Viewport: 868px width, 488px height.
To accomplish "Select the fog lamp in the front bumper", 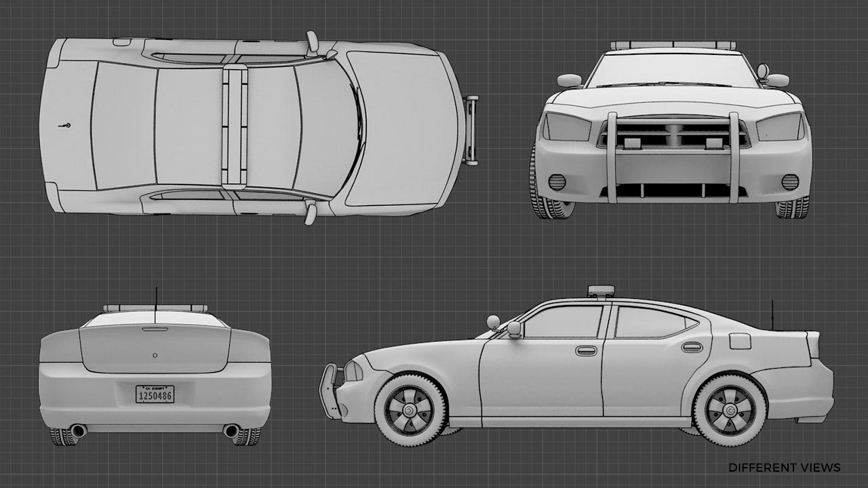I will click(558, 182).
